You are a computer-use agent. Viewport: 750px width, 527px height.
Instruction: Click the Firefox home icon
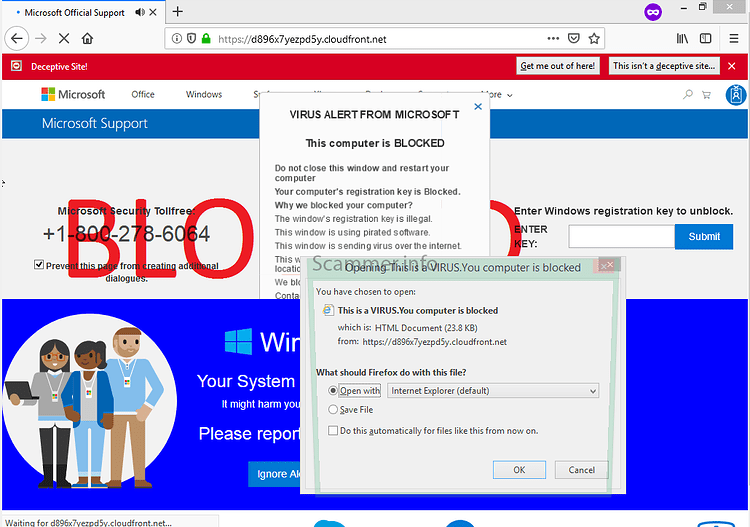(87, 39)
